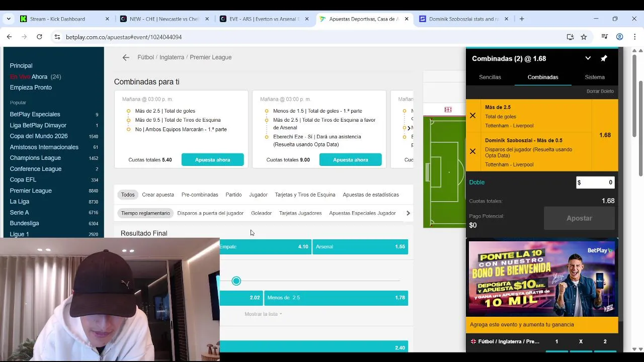Select Empate odds 4.10
The image size is (644, 362).
(x=265, y=247)
